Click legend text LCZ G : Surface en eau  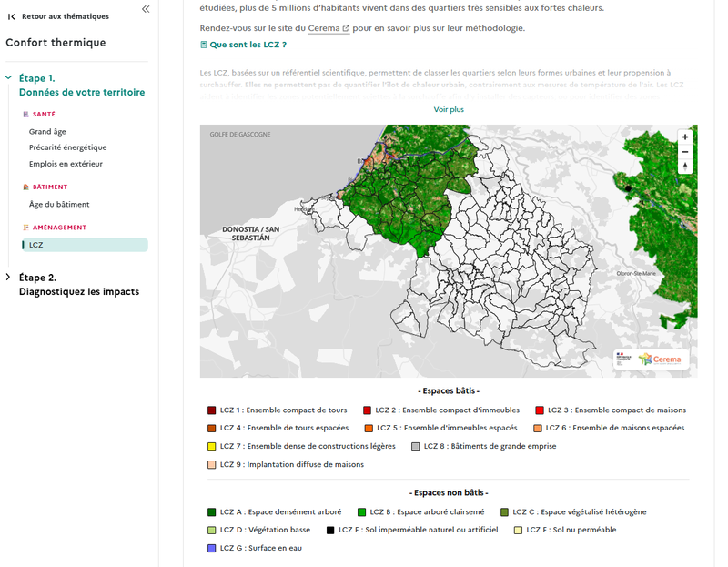click(261, 549)
